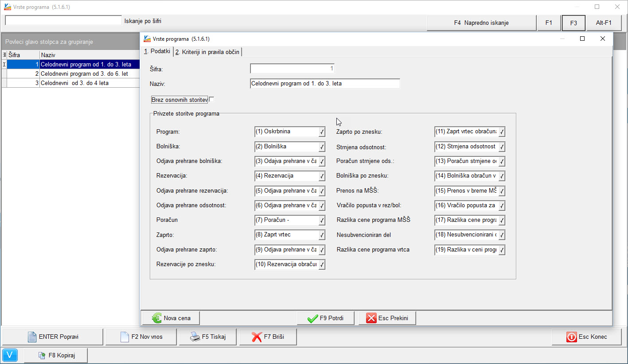
Task: Select row Celodnevni od 3. do 4 leta
Action: (x=71, y=83)
